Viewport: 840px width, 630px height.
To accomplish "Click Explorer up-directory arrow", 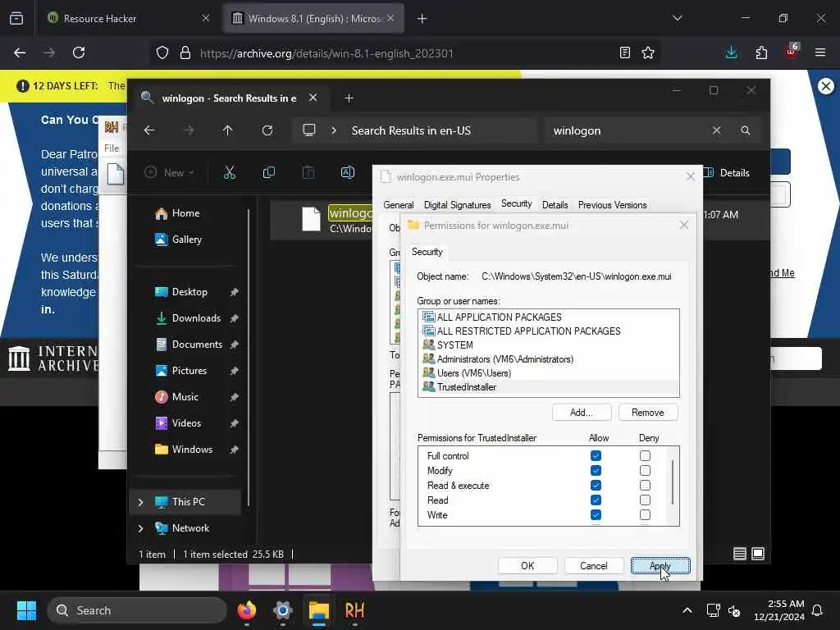I will click(x=228, y=130).
